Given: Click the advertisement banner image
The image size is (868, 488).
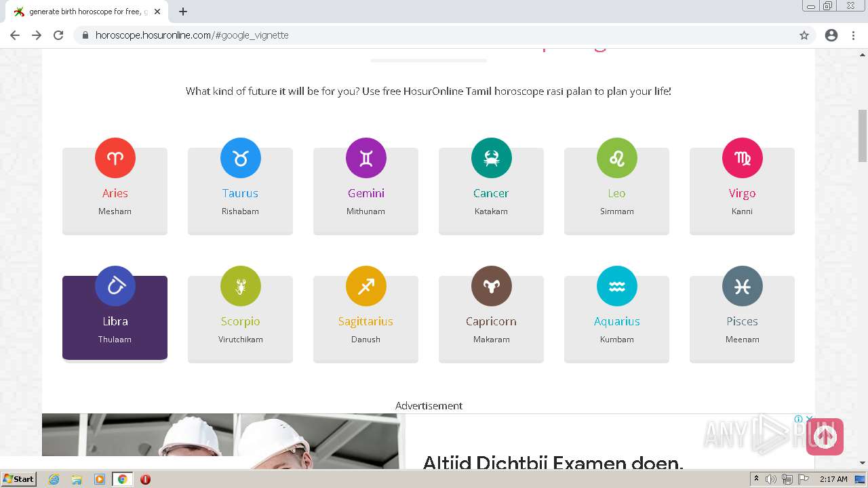Looking at the screenshot, I should (224, 441).
